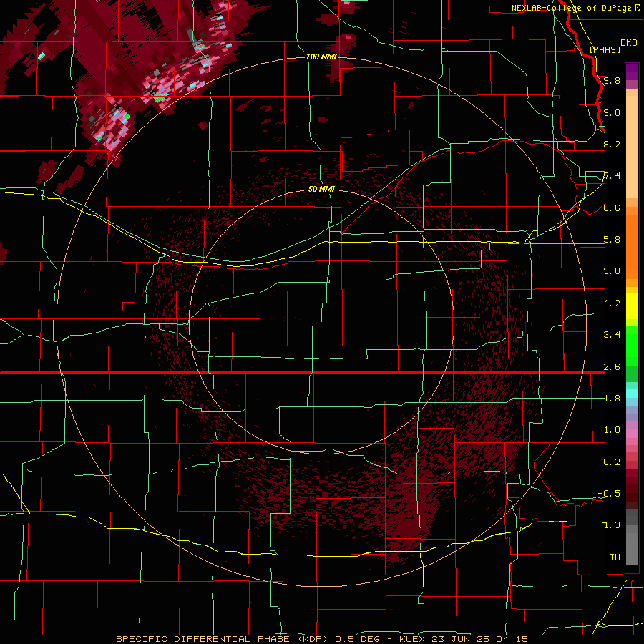Image resolution: width=644 pixels, height=644 pixels.
Task: Click the bright orange color bar segment
Action: 632,248
